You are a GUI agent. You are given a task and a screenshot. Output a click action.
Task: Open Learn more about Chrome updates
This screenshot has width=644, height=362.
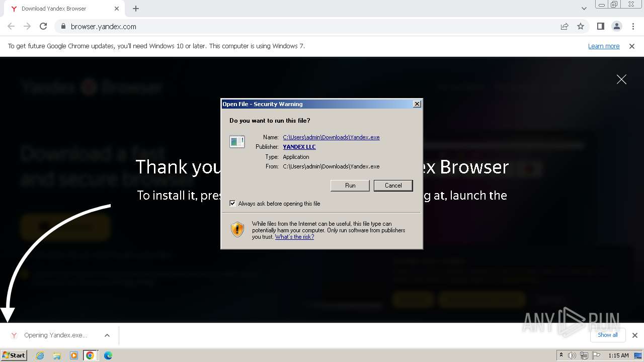coord(604,46)
